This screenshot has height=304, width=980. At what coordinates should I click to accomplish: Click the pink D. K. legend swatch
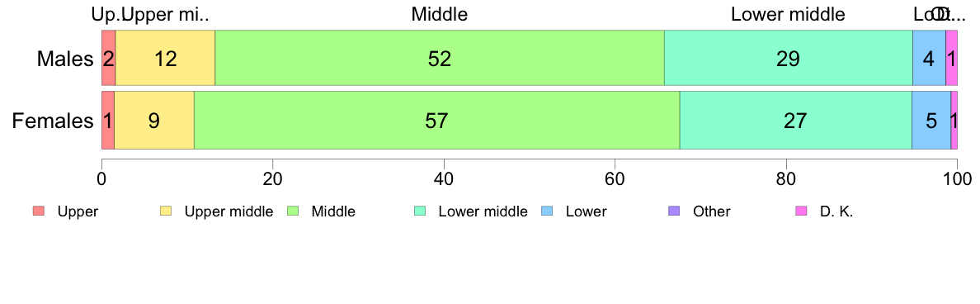coord(801,211)
